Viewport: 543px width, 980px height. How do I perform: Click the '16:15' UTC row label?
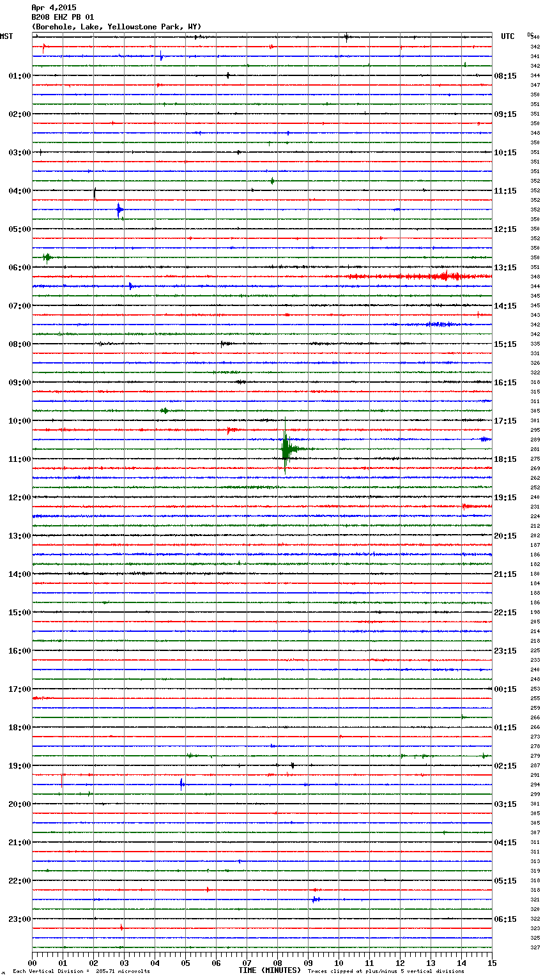pos(505,383)
